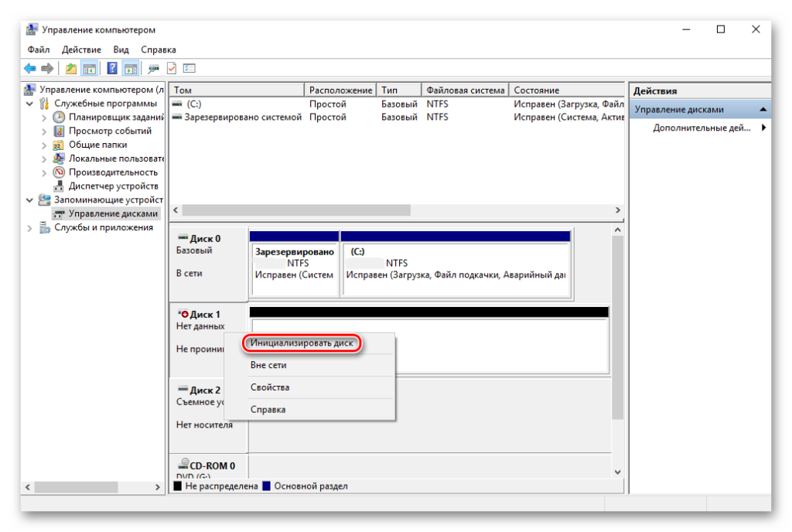This screenshot has width=792, height=532.
Task: Expand the Производительность node
Action: (44, 172)
